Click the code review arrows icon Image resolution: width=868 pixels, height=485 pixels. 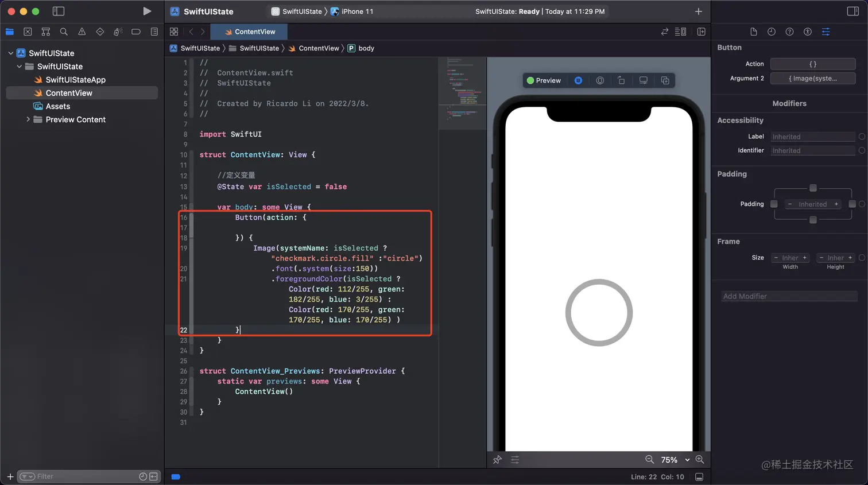(665, 32)
